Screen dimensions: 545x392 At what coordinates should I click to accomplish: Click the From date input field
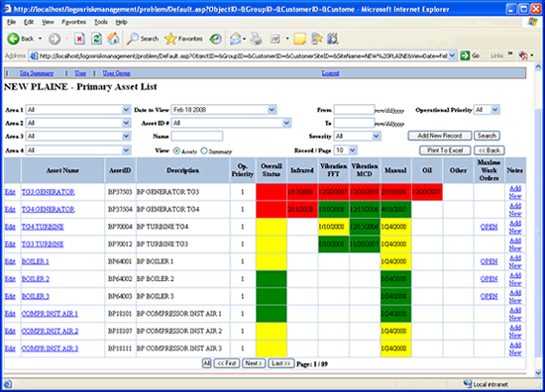pyautogui.click(x=354, y=110)
